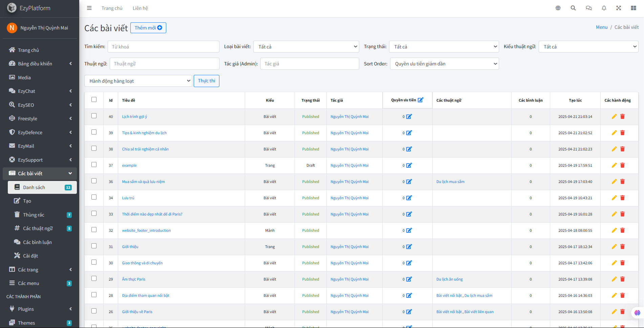Open the Sort Order dropdown
This screenshot has height=328, width=644.
point(444,64)
